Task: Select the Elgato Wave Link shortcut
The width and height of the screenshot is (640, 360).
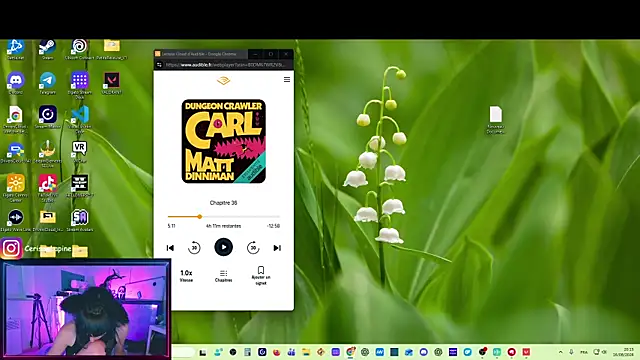Action: pyautogui.click(x=16, y=220)
